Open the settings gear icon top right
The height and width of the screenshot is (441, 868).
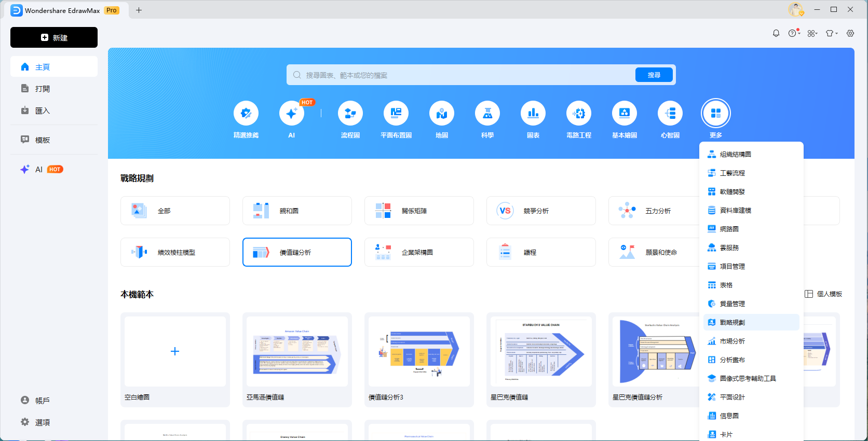(x=850, y=33)
